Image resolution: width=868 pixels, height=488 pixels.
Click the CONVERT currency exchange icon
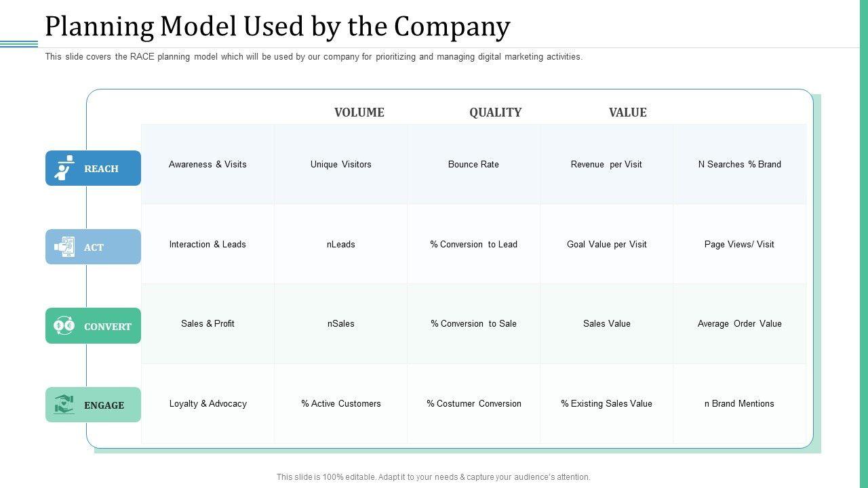click(64, 325)
